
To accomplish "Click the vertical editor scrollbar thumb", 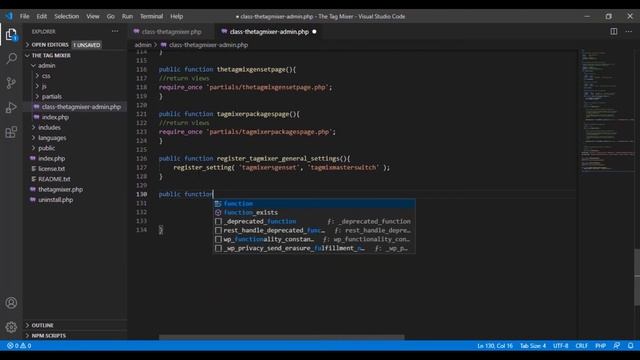I will pyautogui.click(x=637, y=277).
